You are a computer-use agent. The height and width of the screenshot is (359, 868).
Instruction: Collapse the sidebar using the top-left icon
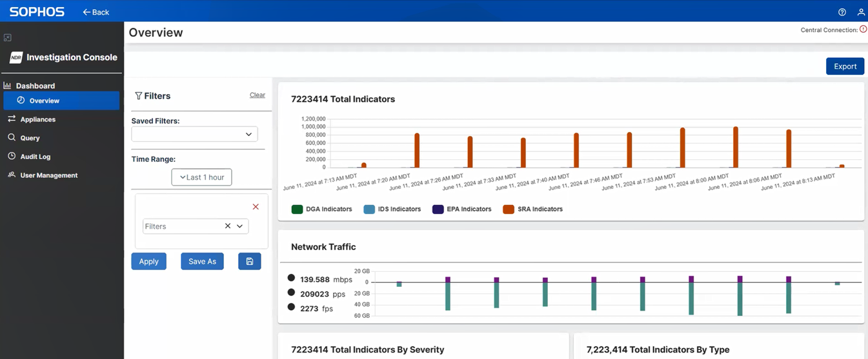pyautogui.click(x=8, y=38)
